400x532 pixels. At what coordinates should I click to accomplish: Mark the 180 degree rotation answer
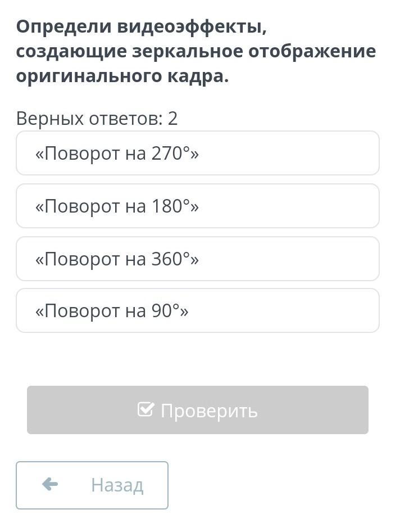(197, 206)
